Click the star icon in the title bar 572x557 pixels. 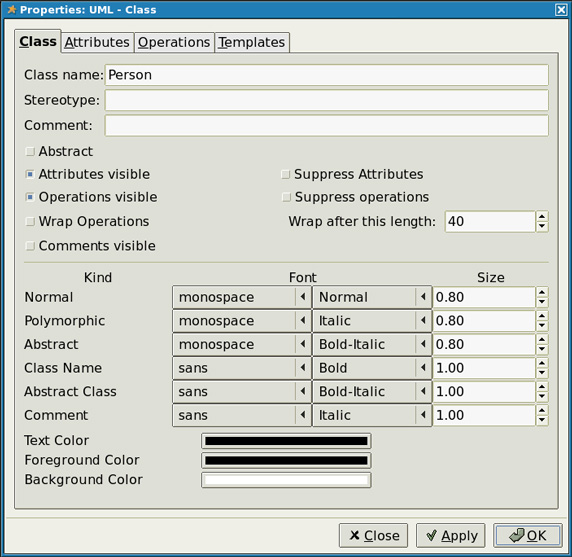point(12,9)
